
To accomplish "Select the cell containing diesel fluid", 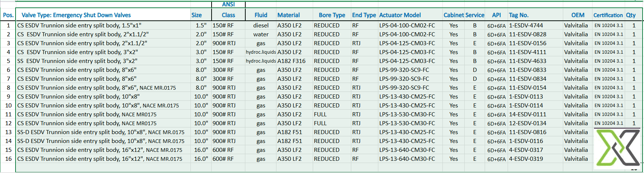I will pos(261,26).
